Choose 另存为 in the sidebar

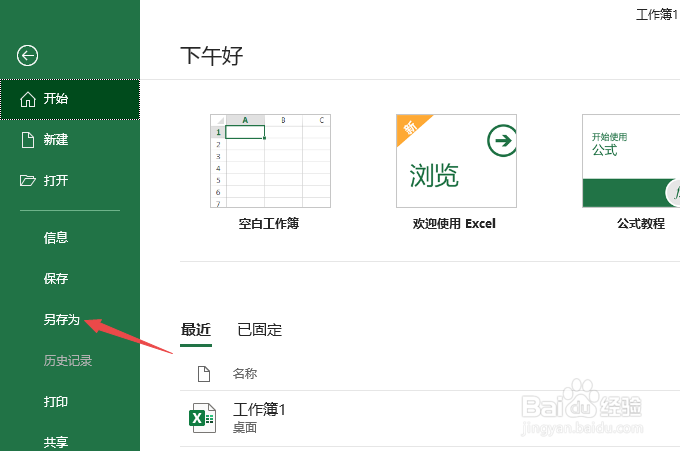tap(62, 320)
